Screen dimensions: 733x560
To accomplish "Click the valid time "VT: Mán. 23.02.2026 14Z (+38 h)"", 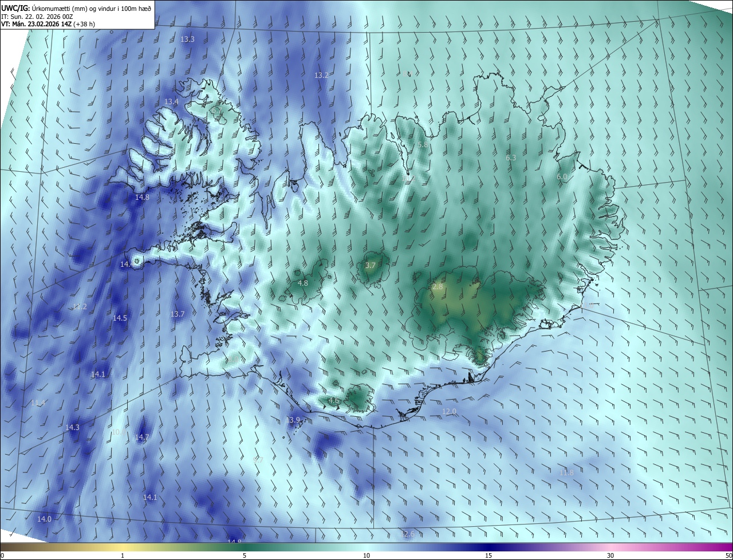I will point(48,24).
